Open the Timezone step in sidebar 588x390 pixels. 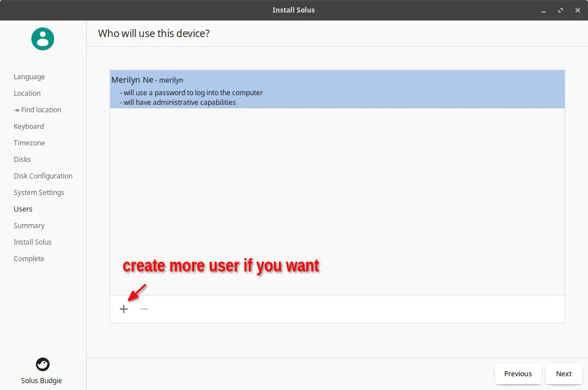29,143
